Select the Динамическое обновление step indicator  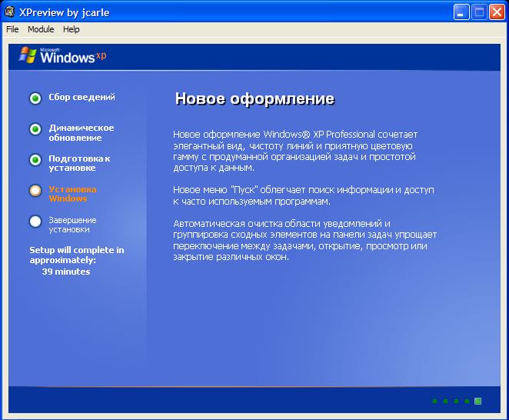(x=35, y=129)
